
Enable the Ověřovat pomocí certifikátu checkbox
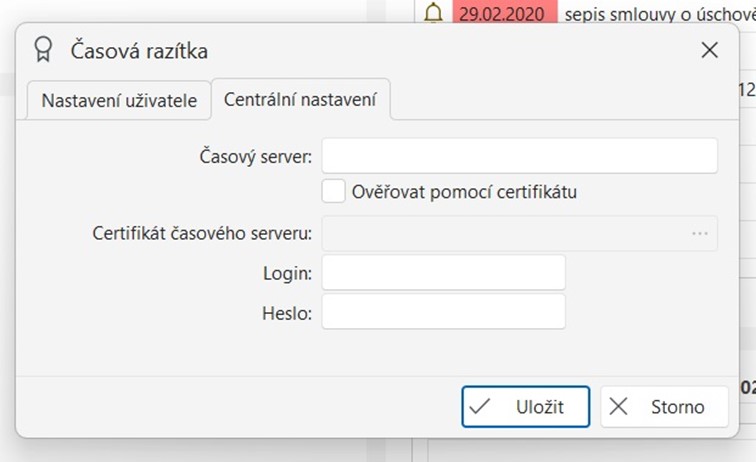click(334, 191)
